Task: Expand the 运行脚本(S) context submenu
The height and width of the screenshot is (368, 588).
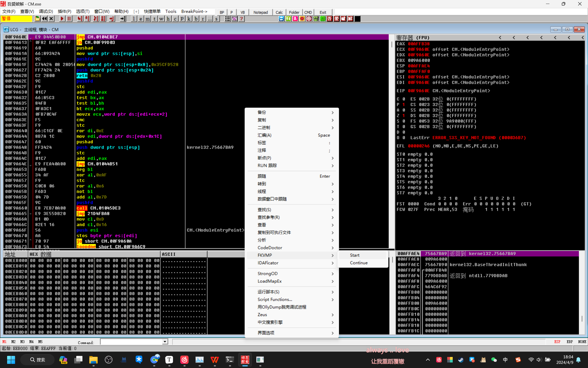Action: pos(291,292)
